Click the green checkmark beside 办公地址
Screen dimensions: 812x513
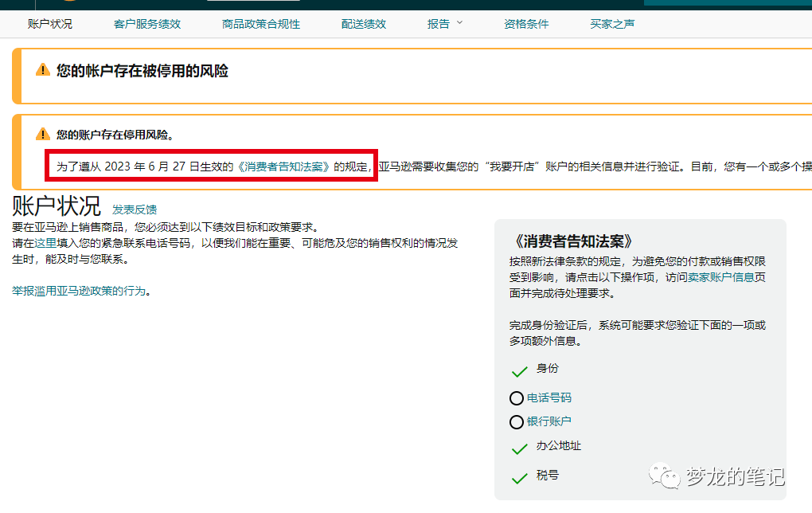517,447
